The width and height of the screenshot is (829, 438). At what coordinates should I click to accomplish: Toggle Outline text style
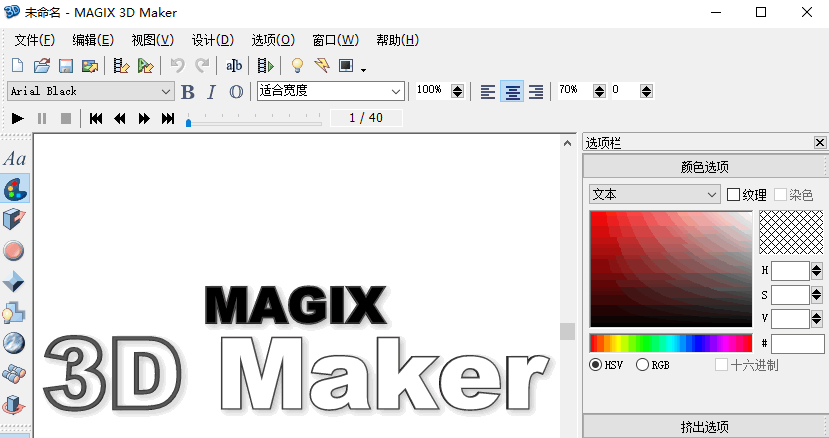pyautogui.click(x=236, y=92)
